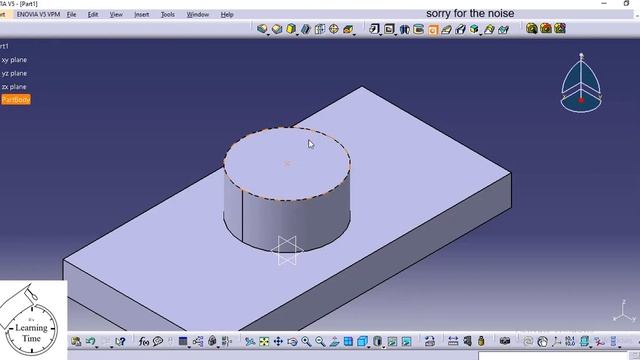Activate the Pan tool
This screenshot has height=360, width=640.
click(x=278, y=341)
